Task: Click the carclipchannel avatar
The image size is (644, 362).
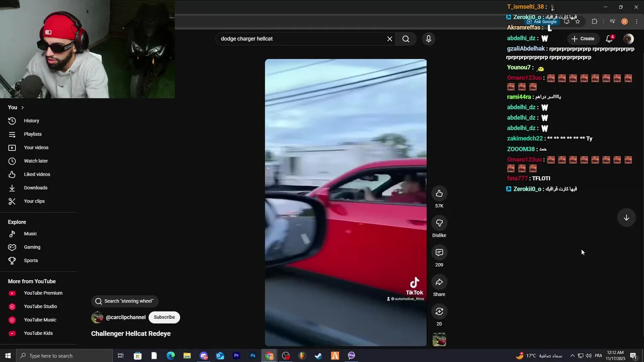Action: (x=97, y=317)
